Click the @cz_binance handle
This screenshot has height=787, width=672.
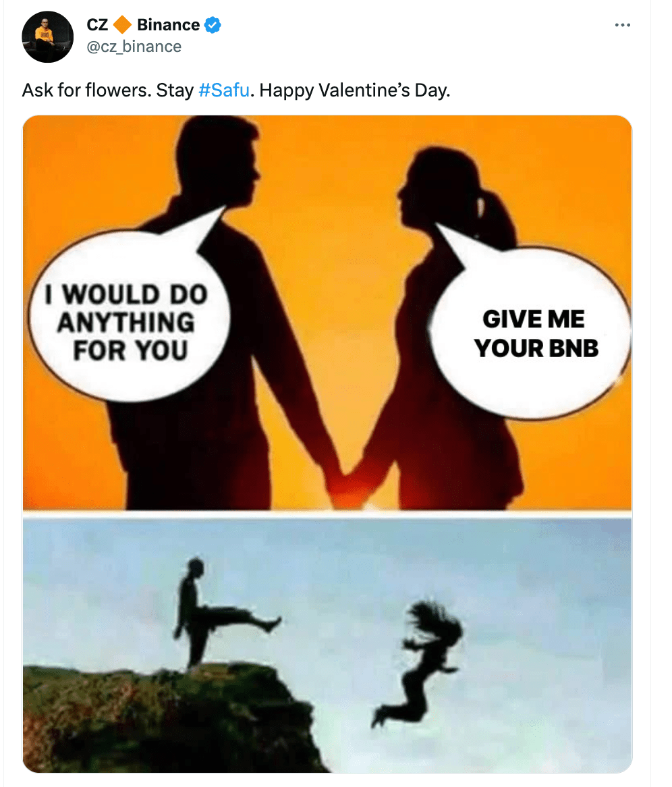(x=134, y=47)
